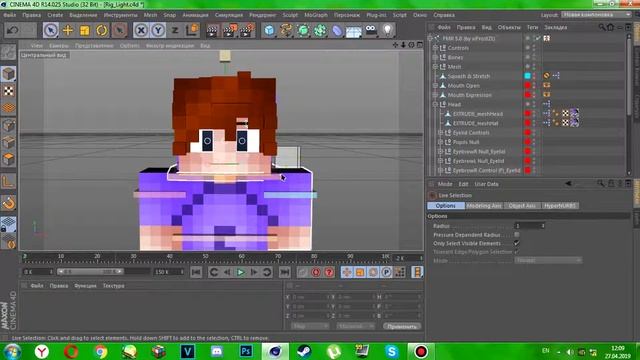The height and width of the screenshot is (360, 640).
Task: Go to end of animation
Action: (284, 272)
